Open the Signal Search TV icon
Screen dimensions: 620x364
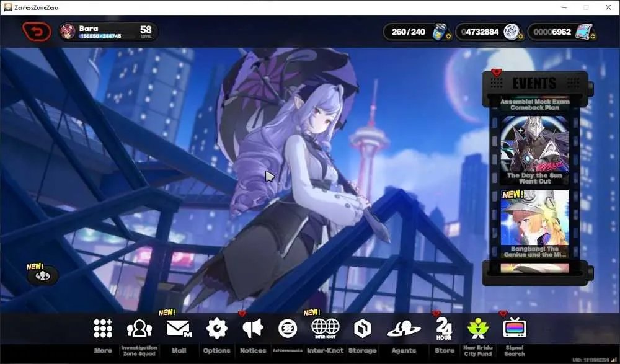coord(515,327)
